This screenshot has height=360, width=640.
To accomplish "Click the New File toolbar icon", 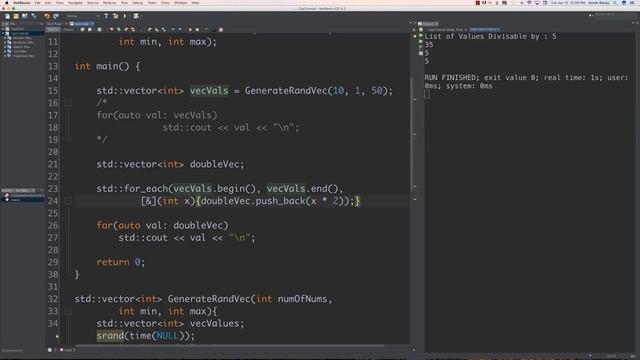I will coord(7,16).
